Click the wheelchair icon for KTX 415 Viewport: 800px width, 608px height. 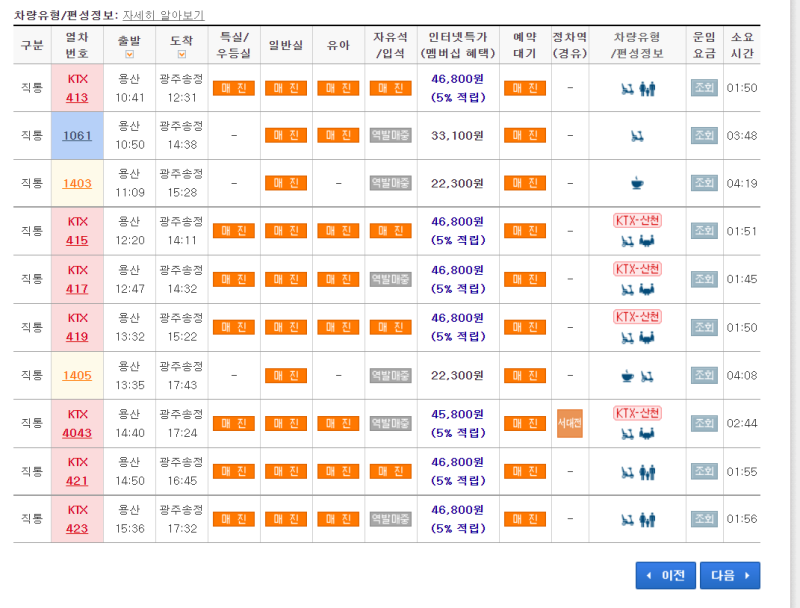click(x=628, y=241)
